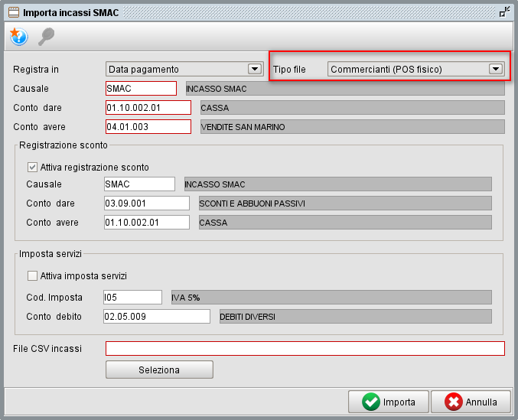Click the Cod. Imposta label
The height and width of the screenshot is (420, 518).
54,298
